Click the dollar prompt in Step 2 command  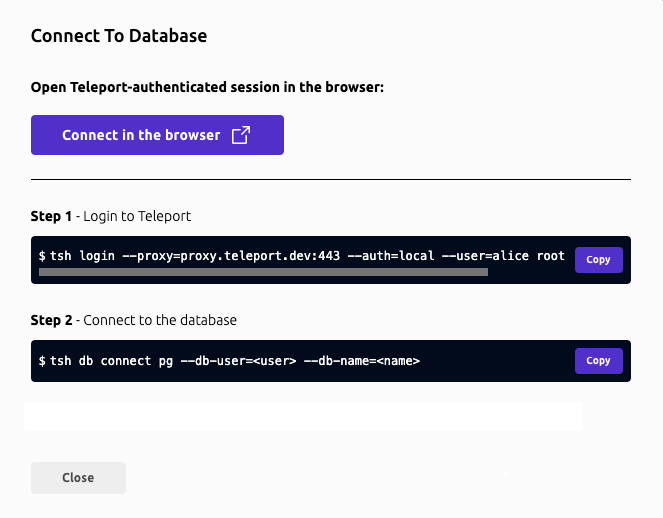click(x=42, y=361)
